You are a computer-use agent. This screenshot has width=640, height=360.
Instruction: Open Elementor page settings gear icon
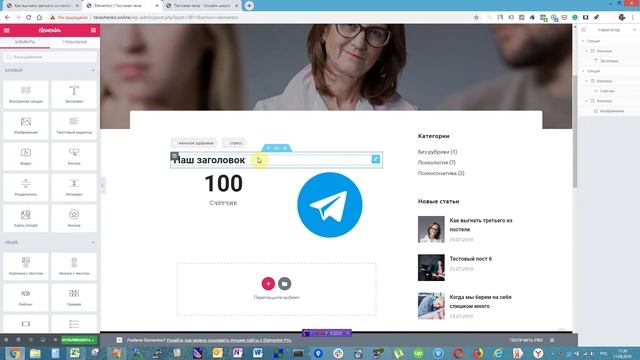(x=6, y=340)
